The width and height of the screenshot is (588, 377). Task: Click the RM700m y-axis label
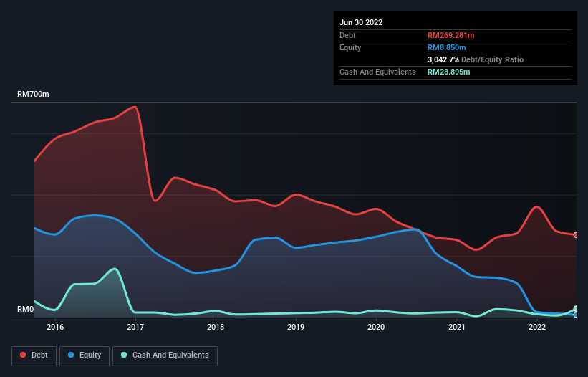pos(33,94)
